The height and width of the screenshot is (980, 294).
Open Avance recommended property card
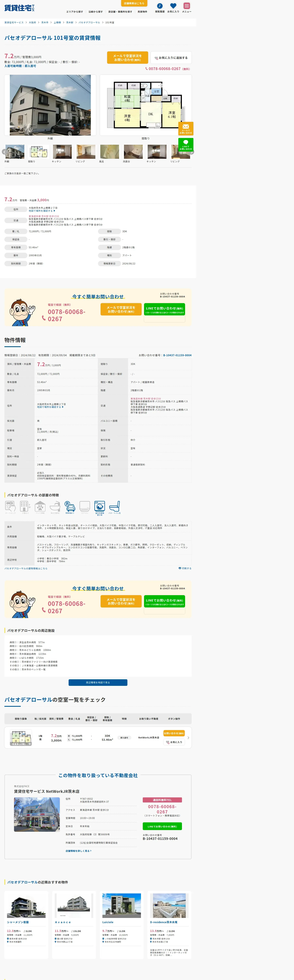(x=74, y=924)
